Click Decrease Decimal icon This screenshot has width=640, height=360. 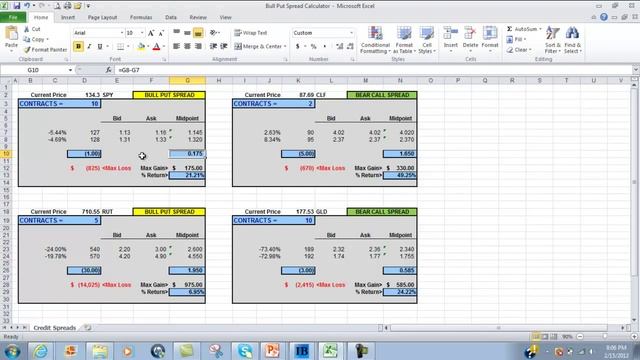pos(350,47)
